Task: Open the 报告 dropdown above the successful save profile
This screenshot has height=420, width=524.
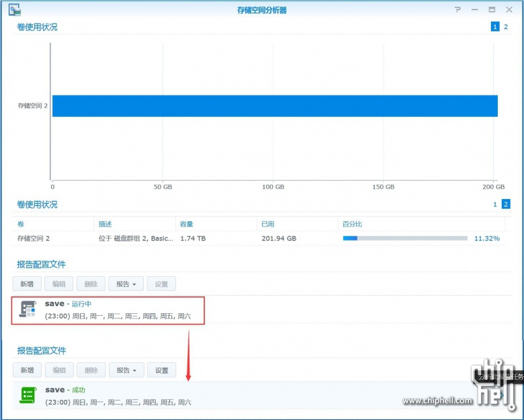Action: [126, 370]
